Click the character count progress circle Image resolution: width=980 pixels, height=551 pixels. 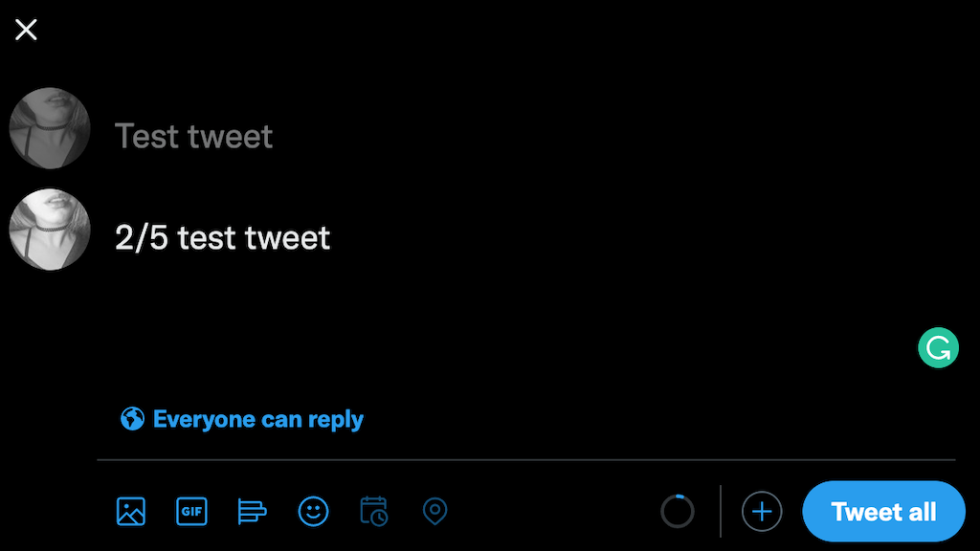(x=677, y=512)
